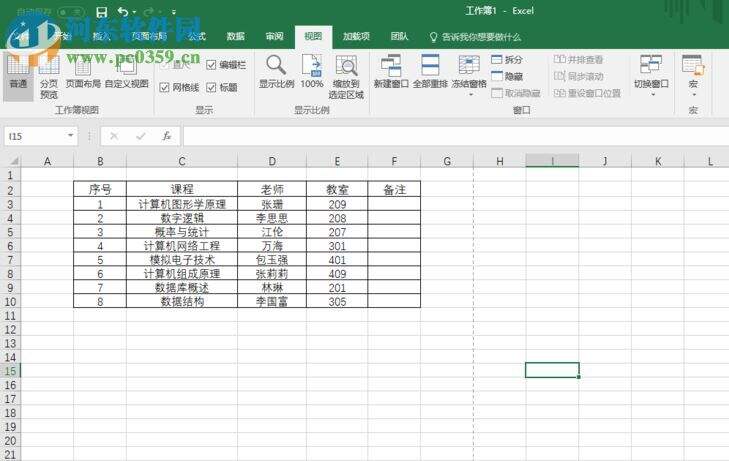Viewport: 729px width, 461px height.
Task: Toggle the 标题 checkbox
Action: coord(211,87)
